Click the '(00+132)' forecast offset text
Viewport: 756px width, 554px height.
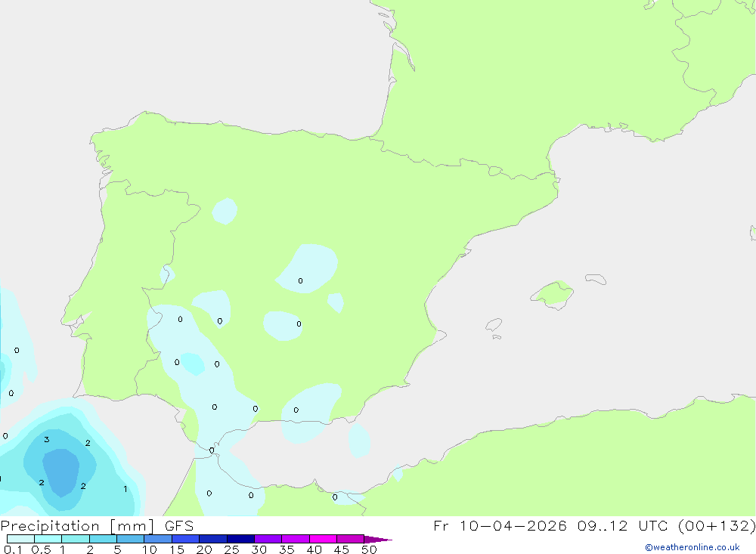[x=717, y=525]
